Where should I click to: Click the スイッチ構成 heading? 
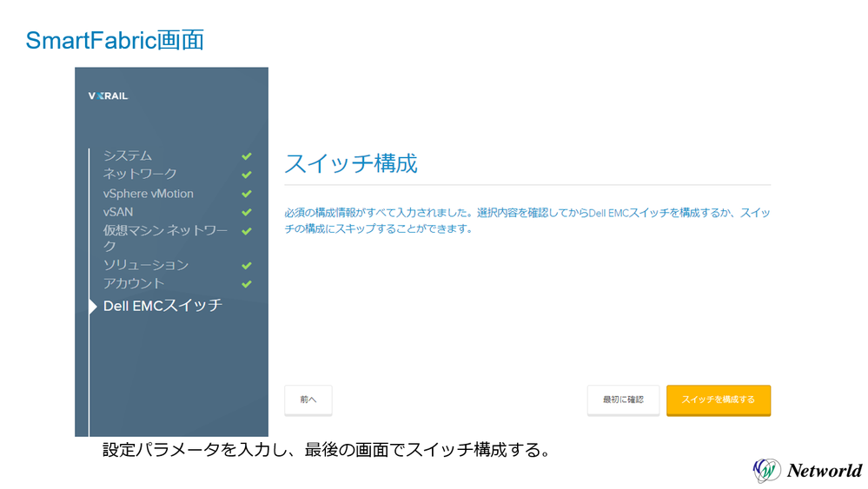coord(351,164)
